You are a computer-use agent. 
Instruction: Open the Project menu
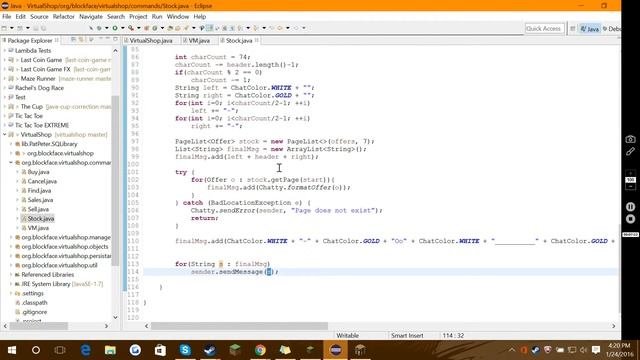tap(138, 16)
